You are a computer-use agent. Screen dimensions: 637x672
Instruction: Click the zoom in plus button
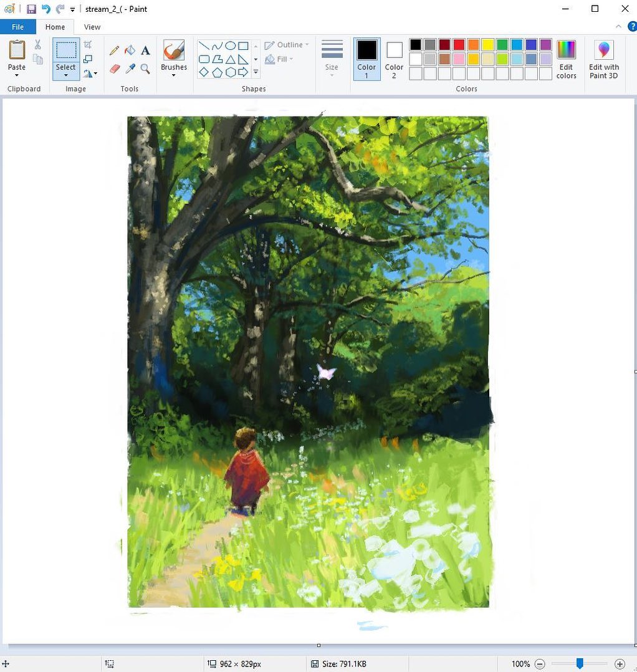(620, 664)
